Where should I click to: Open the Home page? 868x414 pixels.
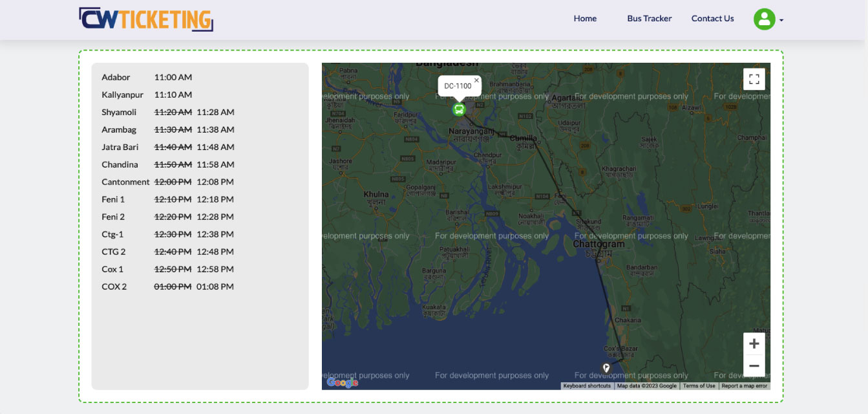click(585, 19)
